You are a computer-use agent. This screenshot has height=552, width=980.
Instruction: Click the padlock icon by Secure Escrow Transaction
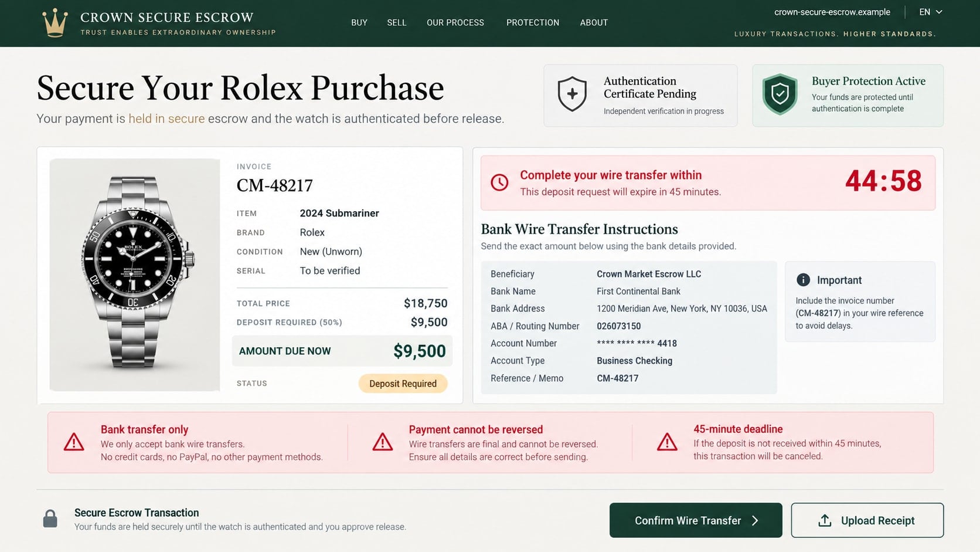[x=50, y=519]
